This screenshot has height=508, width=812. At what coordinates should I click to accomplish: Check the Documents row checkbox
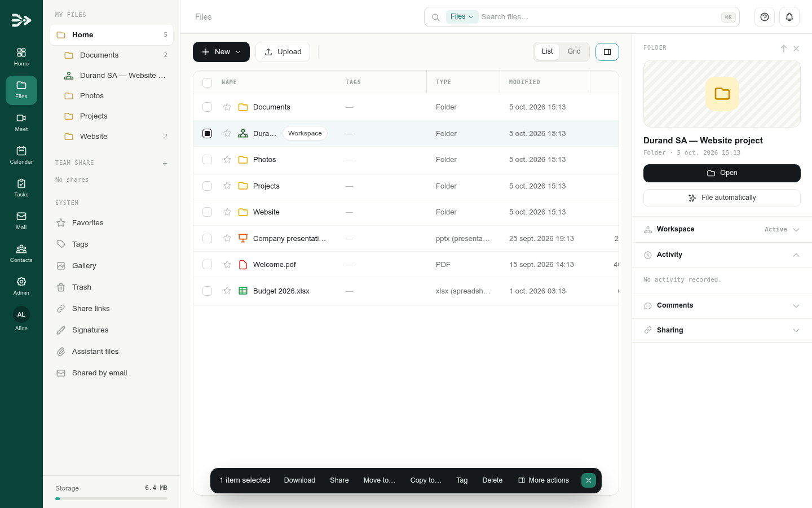pos(208,107)
